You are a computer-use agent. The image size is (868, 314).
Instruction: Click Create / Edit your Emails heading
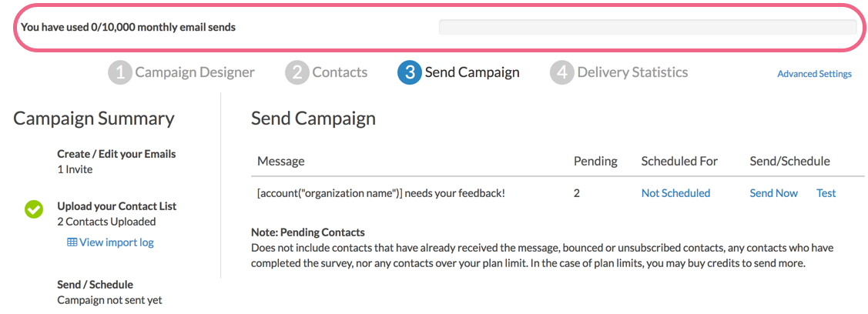pyautogui.click(x=116, y=154)
